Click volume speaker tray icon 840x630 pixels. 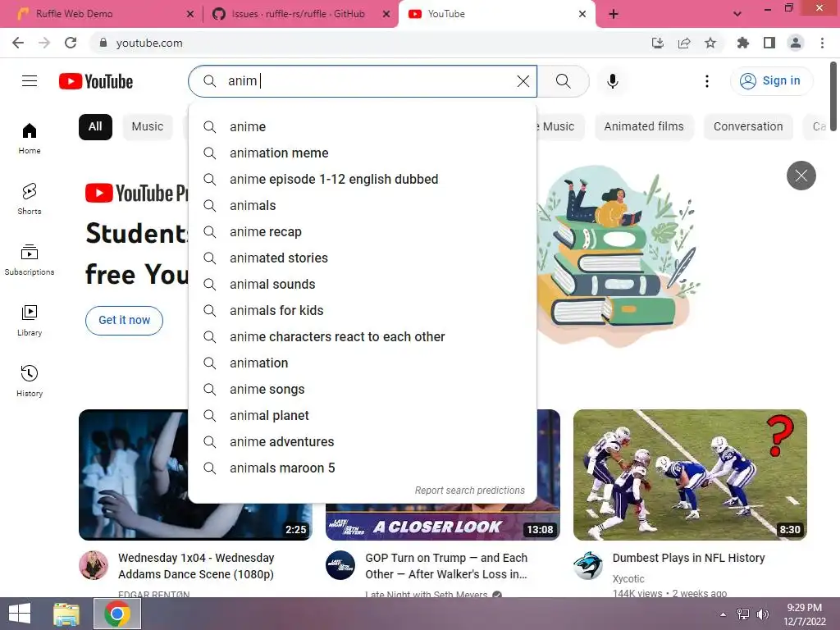tap(763, 614)
